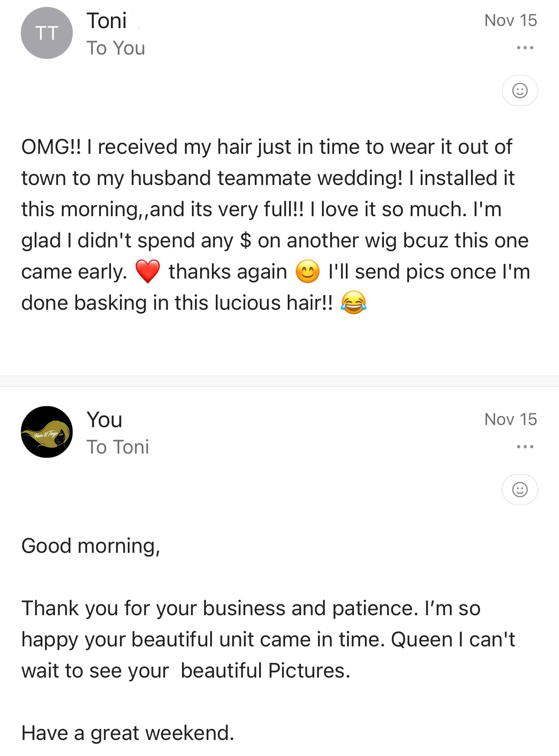The width and height of the screenshot is (559, 756).
Task: Tap the red heart emoji in message
Action: point(148,272)
